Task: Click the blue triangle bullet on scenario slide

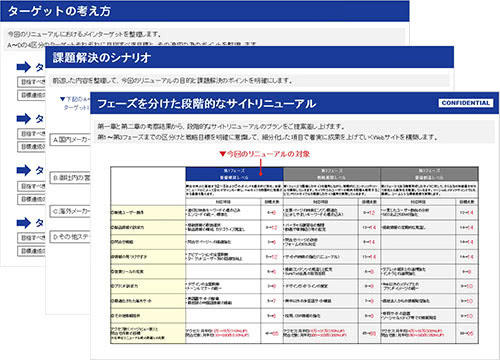Action: tap(62, 99)
